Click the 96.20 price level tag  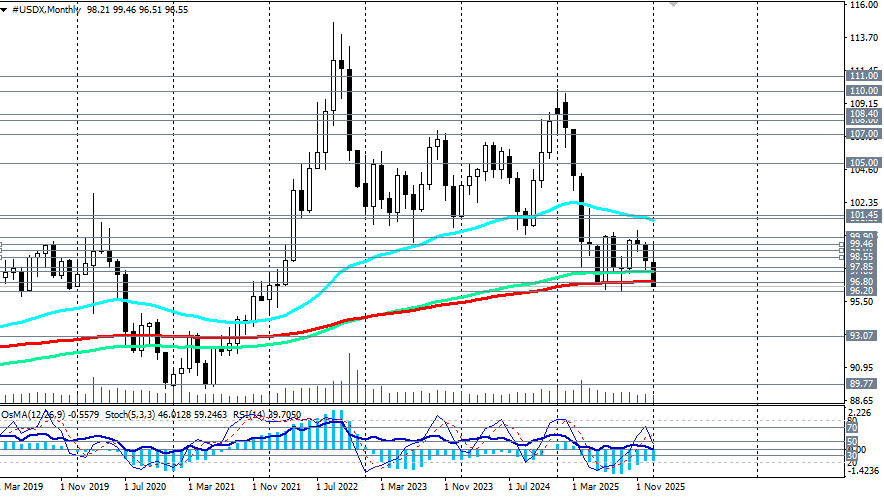pyautogui.click(x=862, y=291)
